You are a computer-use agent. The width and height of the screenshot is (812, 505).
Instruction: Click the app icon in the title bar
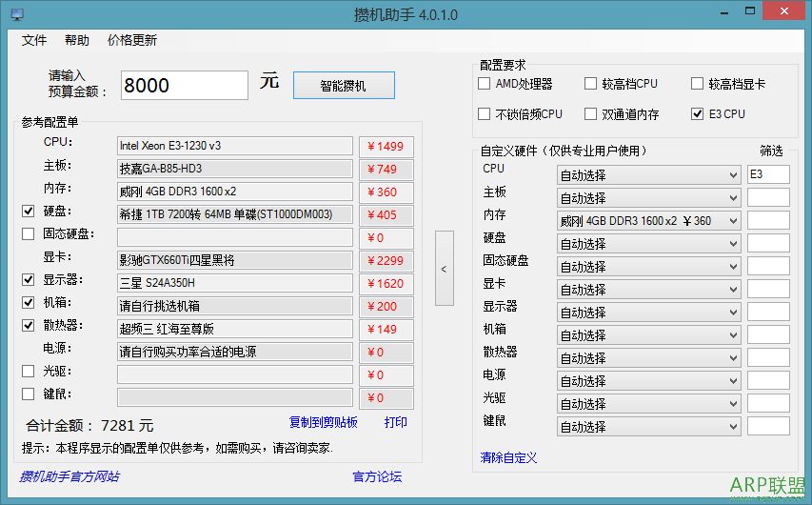(x=17, y=14)
